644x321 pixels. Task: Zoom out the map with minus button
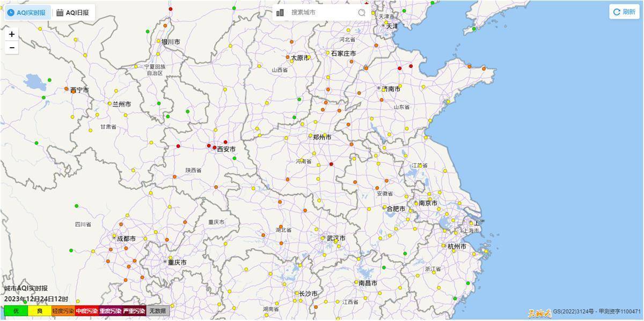pos(11,48)
